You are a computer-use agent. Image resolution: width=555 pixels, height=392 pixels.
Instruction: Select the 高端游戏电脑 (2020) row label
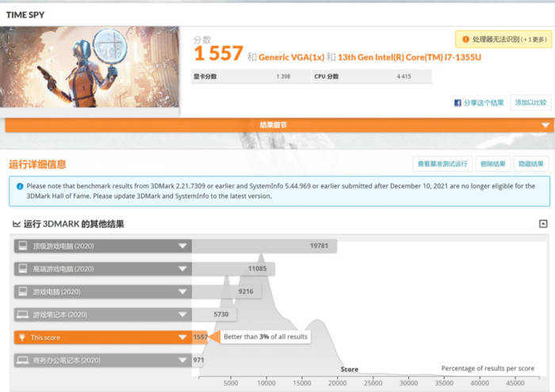(63, 269)
